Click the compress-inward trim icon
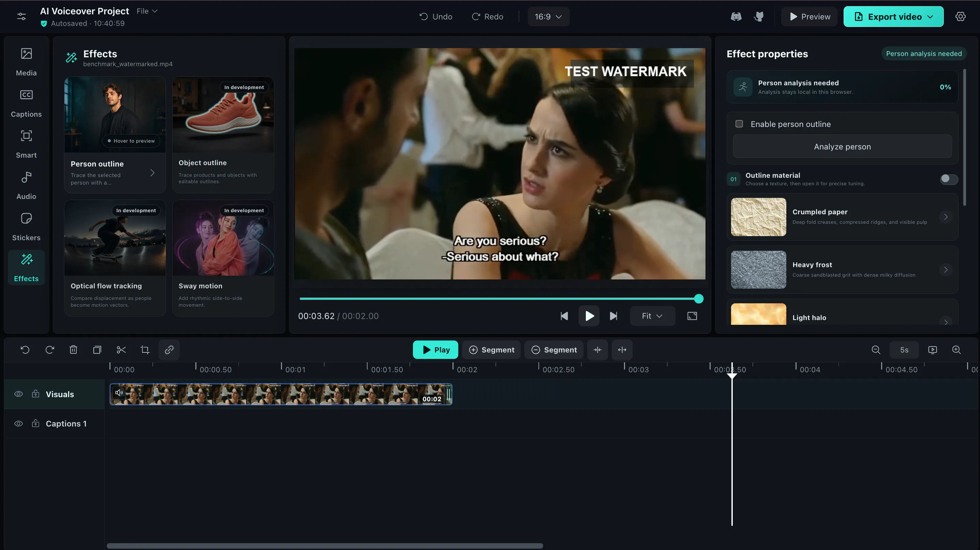The image size is (980, 550). point(597,350)
